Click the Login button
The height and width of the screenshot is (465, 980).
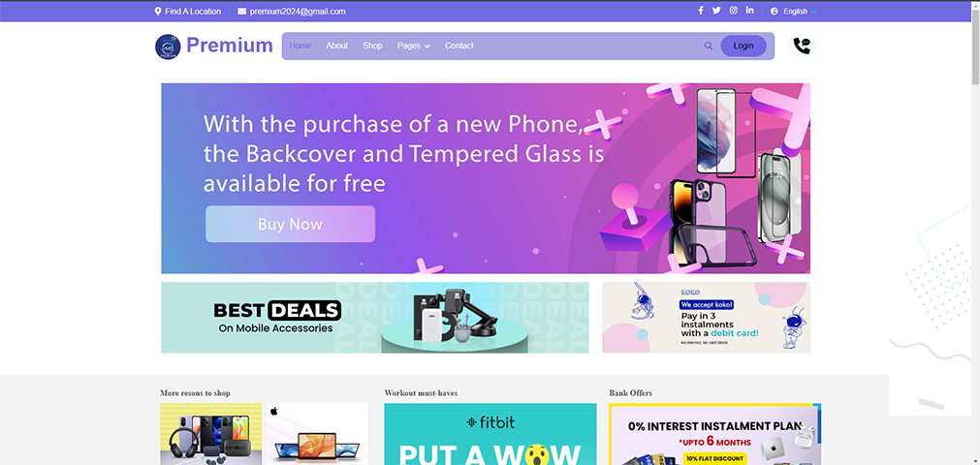point(743,46)
